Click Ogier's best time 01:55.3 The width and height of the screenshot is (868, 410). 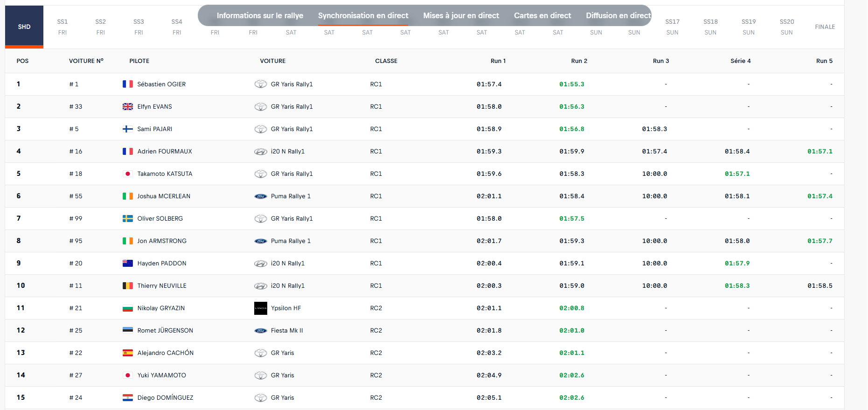coord(572,84)
